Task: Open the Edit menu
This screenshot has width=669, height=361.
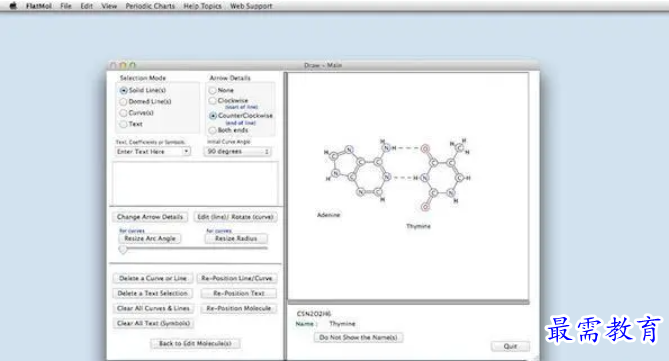Action: pyautogui.click(x=87, y=6)
